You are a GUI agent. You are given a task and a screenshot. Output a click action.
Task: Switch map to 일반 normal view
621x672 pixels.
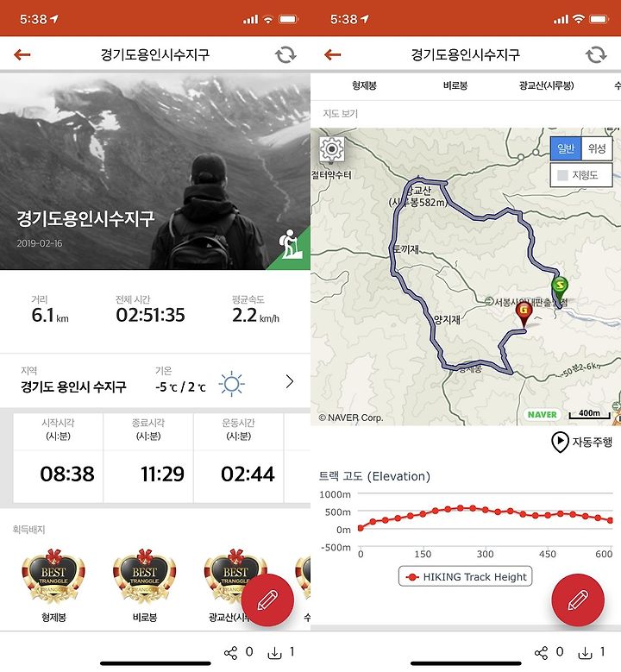[566, 148]
